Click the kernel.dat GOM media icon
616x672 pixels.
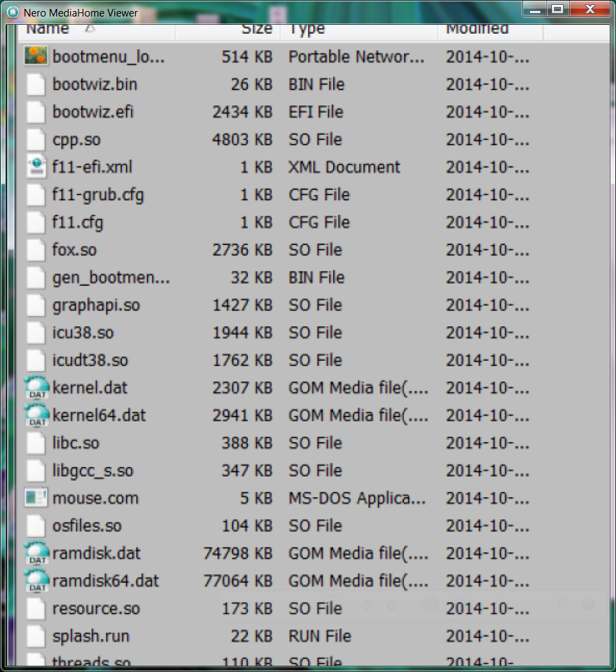click(37, 388)
